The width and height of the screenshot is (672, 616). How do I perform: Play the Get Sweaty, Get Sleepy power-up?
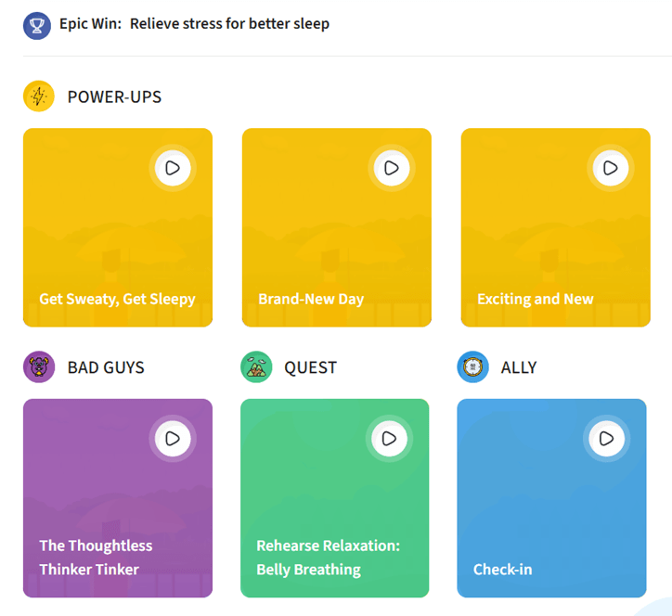[173, 169]
